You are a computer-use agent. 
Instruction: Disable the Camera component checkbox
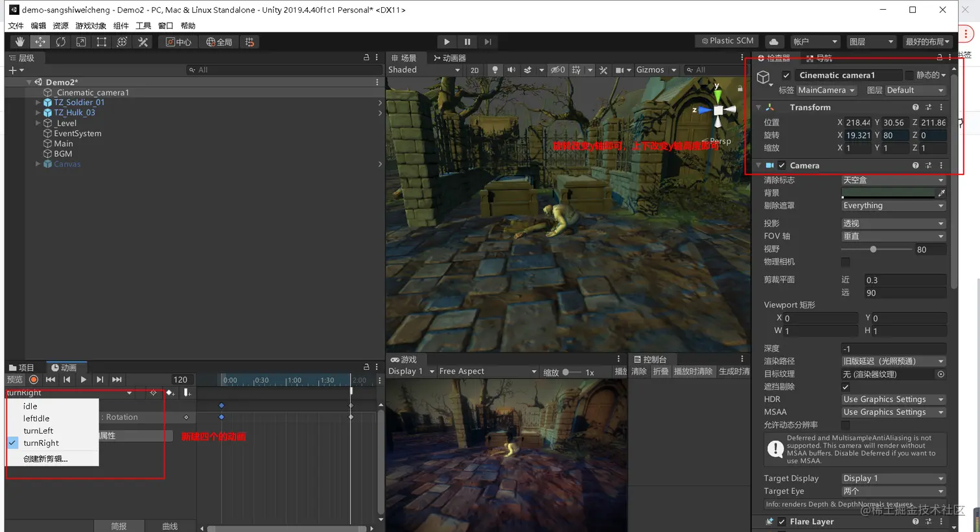pyautogui.click(x=782, y=166)
